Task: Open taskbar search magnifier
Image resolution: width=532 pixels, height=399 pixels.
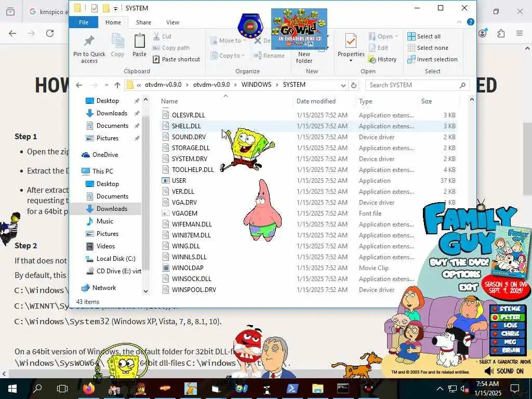Action: point(37,389)
